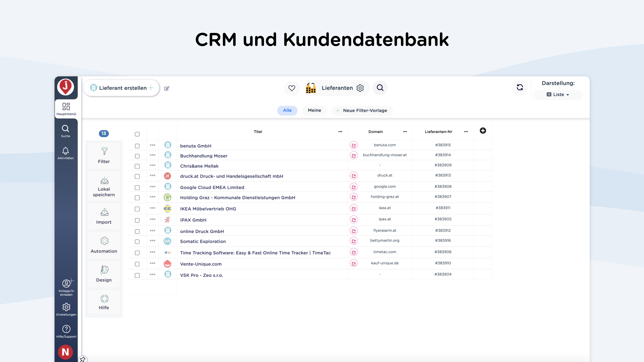The width and height of the screenshot is (644, 362).
Task: Select the IPAX GmbH row checkbox
Action: click(137, 220)
